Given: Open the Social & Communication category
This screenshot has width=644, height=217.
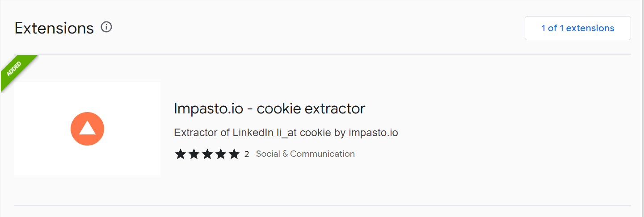Looking at the screenshot, I should pyautogui.click(x=305, y=154).
